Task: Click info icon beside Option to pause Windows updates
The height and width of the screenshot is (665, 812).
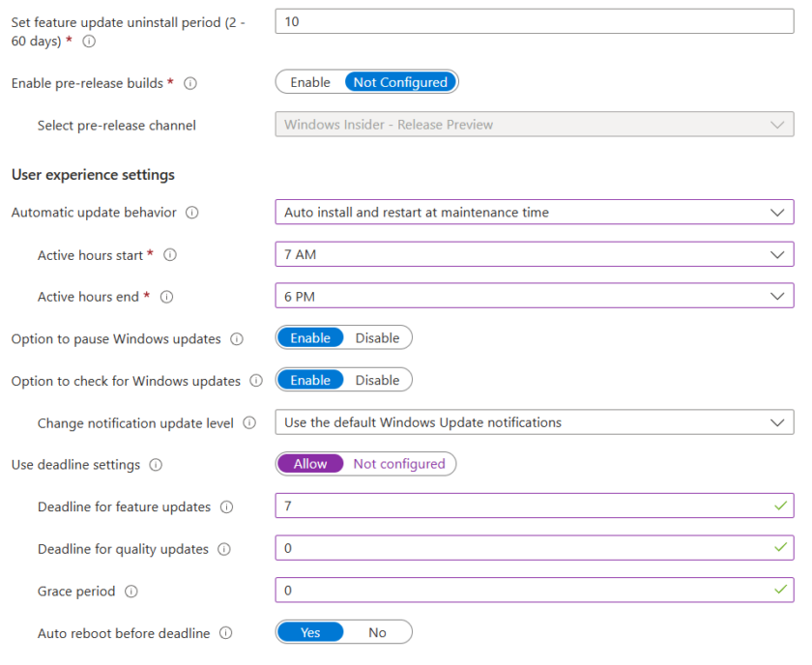Action: click(x=237, y=339)
